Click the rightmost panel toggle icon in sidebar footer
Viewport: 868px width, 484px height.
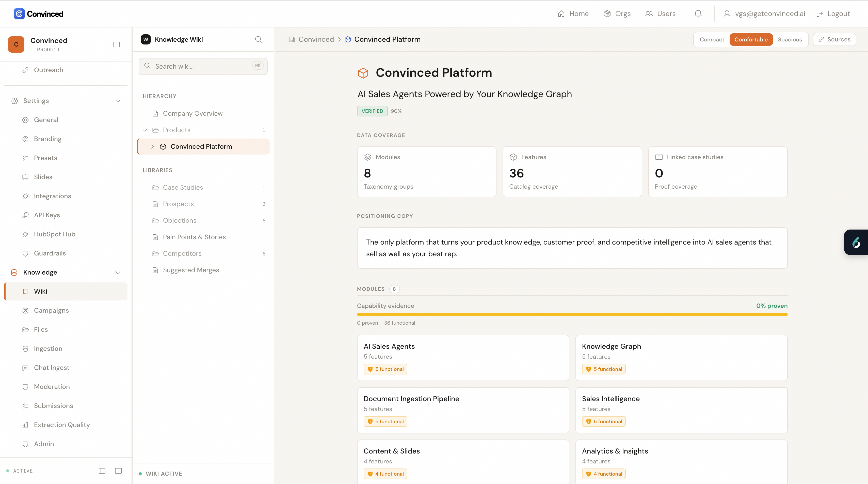pyautogui.click(x=118, y=471)
